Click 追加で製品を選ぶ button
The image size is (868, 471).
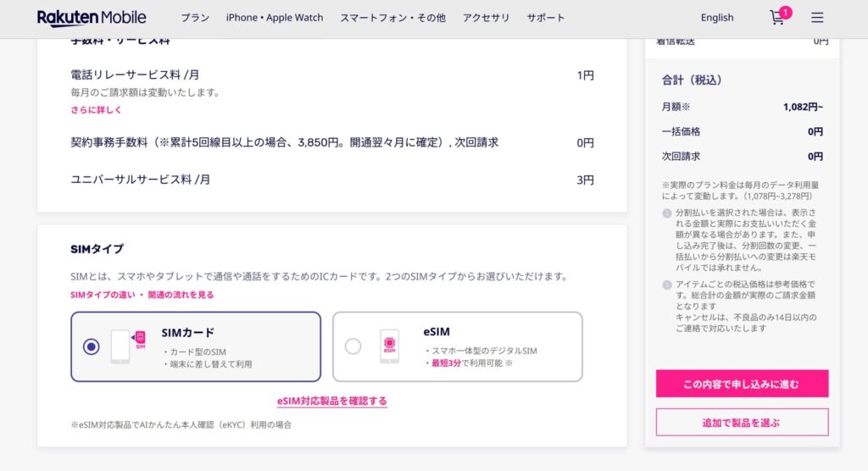click(742, 422)
